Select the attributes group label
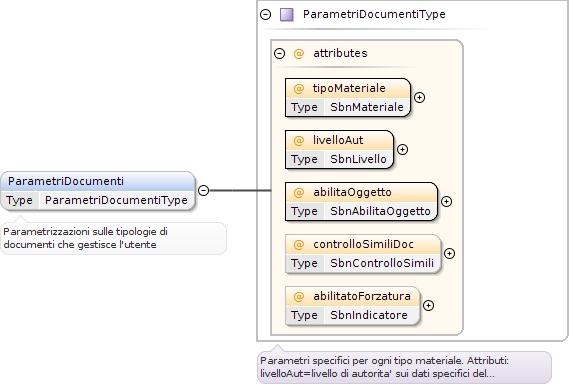Viewport: 570px width, 387px height. click(x=340, y=53)
